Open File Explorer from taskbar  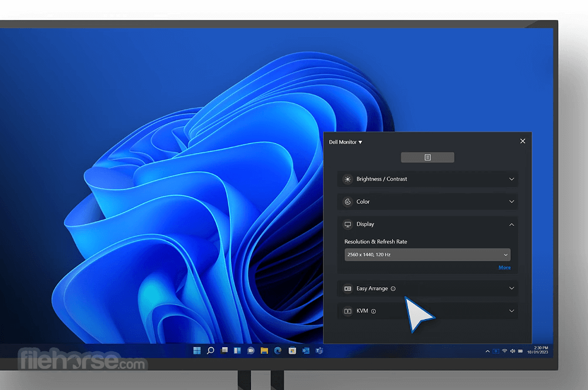pos(264,351)
